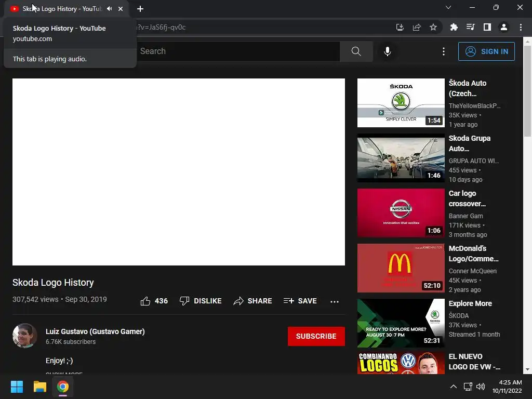Click the SHARE arrow button
Screen dimensions: 532x399
(253, 301)
